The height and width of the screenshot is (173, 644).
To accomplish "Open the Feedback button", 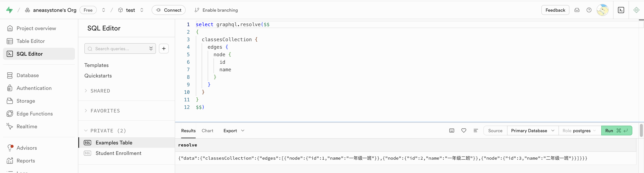I will pyautogui.click(x=555, y=10).
